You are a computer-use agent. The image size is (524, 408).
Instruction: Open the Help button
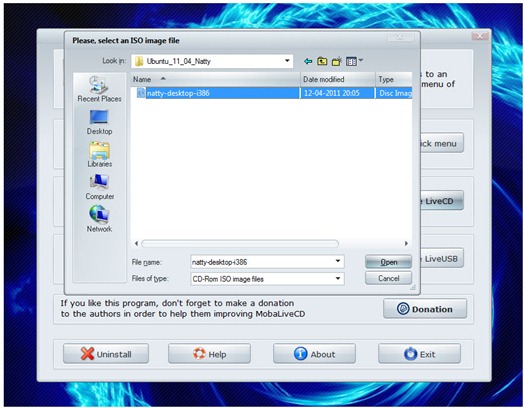pos(210,354)
